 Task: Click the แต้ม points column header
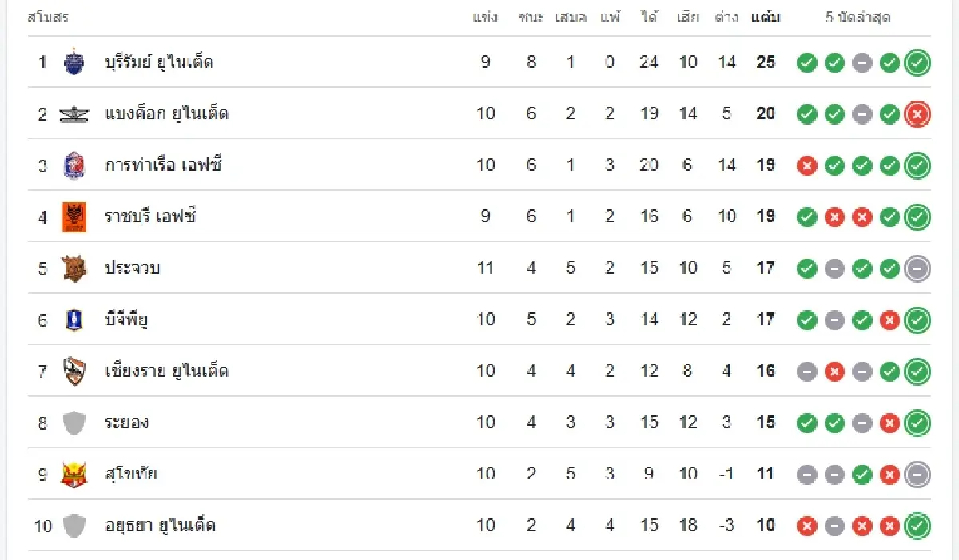pyautogui.click(x=766, y=18)
